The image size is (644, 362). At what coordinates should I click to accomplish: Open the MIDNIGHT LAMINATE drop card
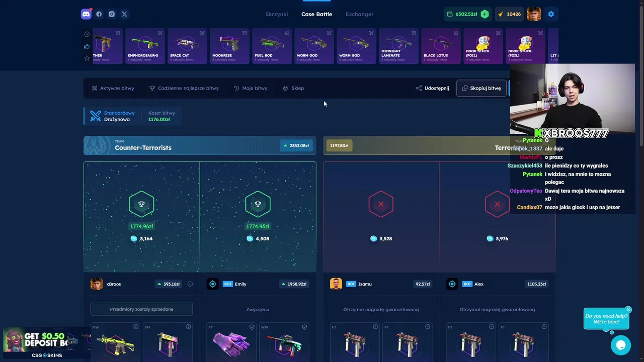tap(398, 46)
